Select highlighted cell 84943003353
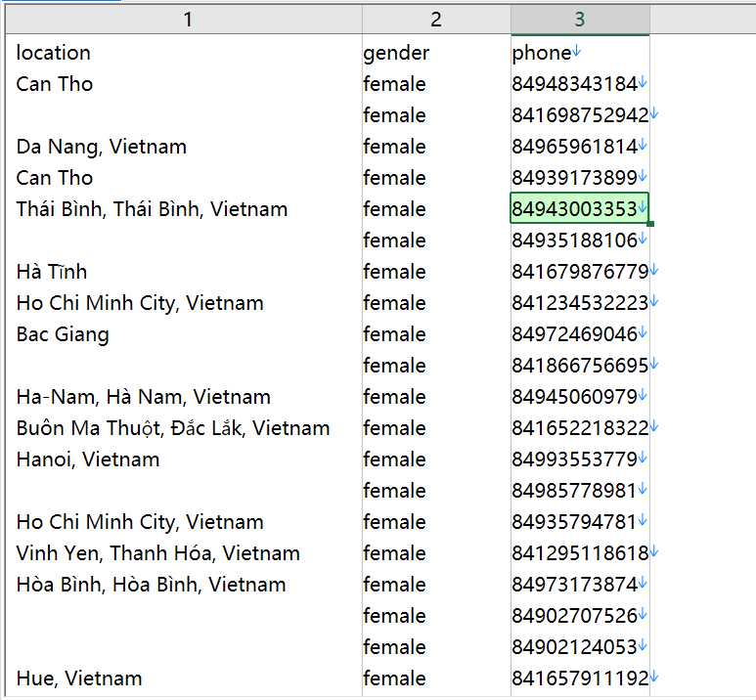The width and height of the screenshot is (756, 700). click(580, 209)
